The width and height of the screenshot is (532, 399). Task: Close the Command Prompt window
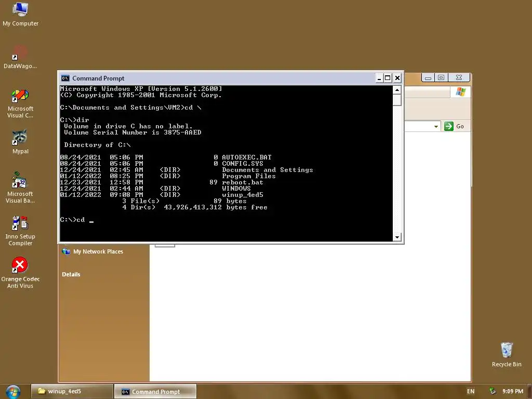397,78
